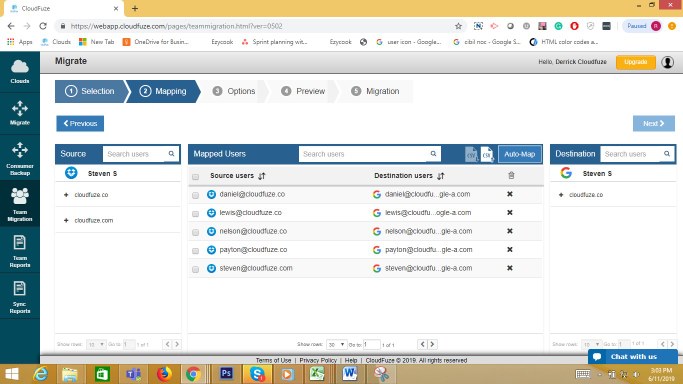Check the select-all checkbox in Mapped Users header
Image resolution: width=683 pixels, height=384 pixels.
[196, 176]
